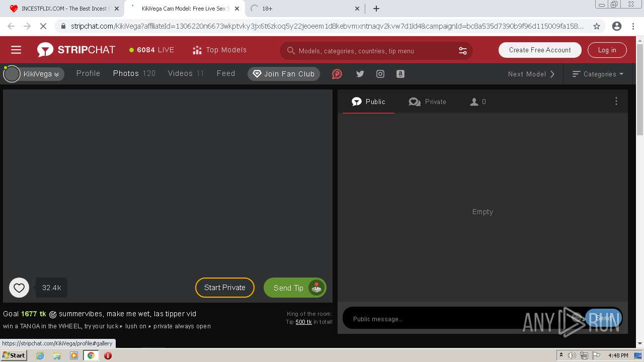The width and height of the screenshot is (644, 362).
Task: Click the 6084 LIVE indicator
Action: 151,50
